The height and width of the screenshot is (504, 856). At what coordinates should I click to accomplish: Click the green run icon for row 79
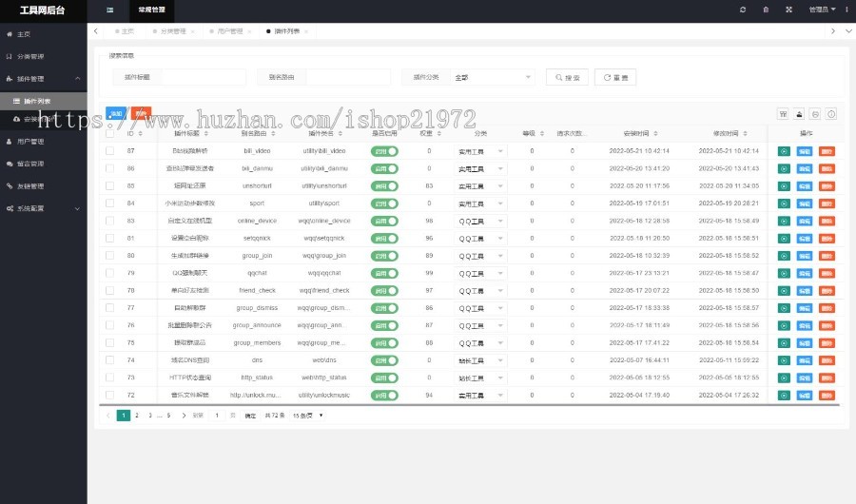click(784, 273)
